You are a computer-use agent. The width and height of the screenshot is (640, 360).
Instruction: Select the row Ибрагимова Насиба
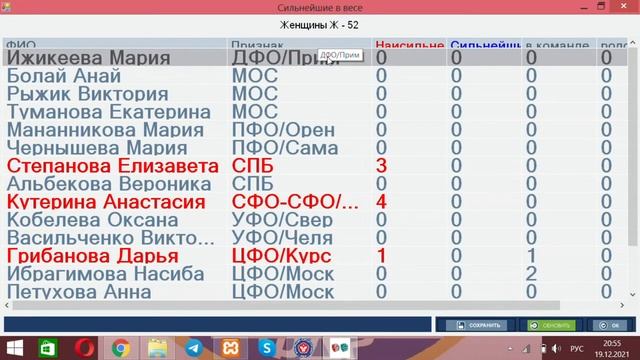pos(315,273)
